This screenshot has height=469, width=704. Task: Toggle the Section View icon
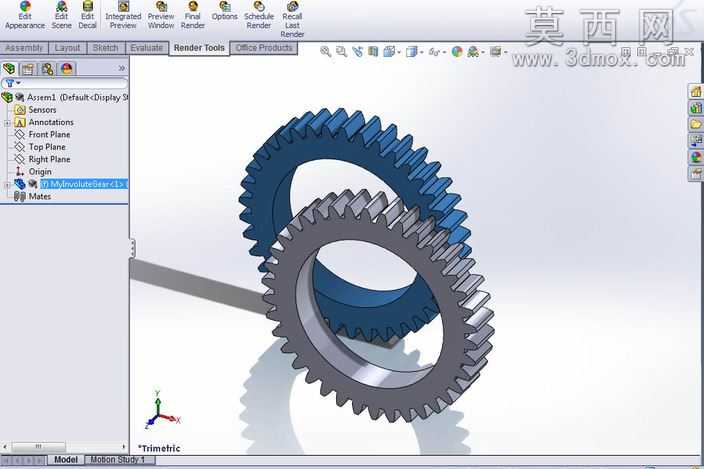(373, 52)
